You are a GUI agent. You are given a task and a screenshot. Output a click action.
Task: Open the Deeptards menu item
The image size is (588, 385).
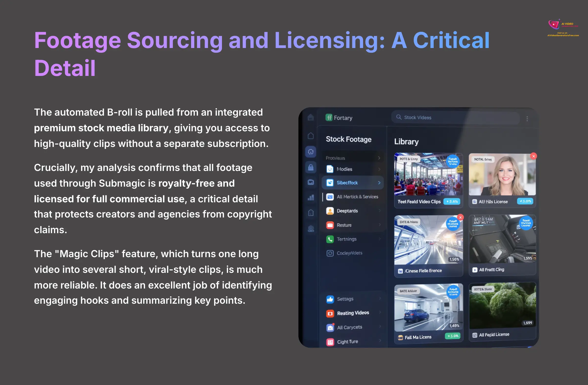353,211
